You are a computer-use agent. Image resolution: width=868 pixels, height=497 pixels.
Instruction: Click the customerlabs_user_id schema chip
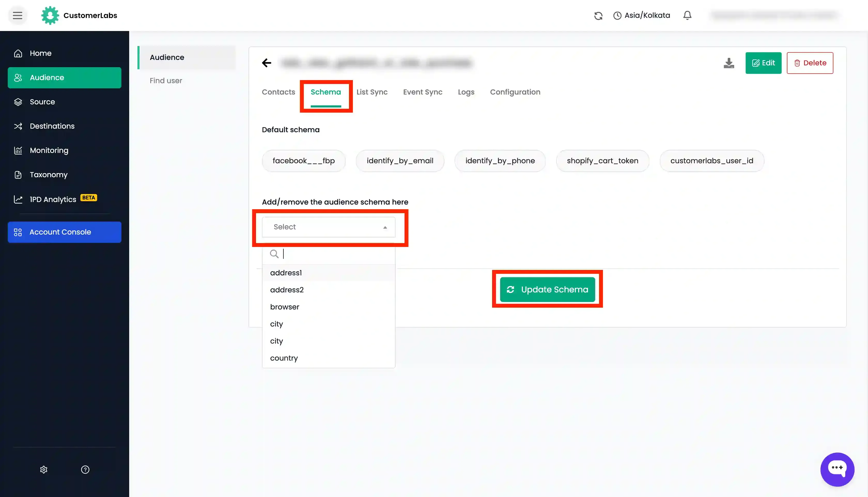(712, 161)
